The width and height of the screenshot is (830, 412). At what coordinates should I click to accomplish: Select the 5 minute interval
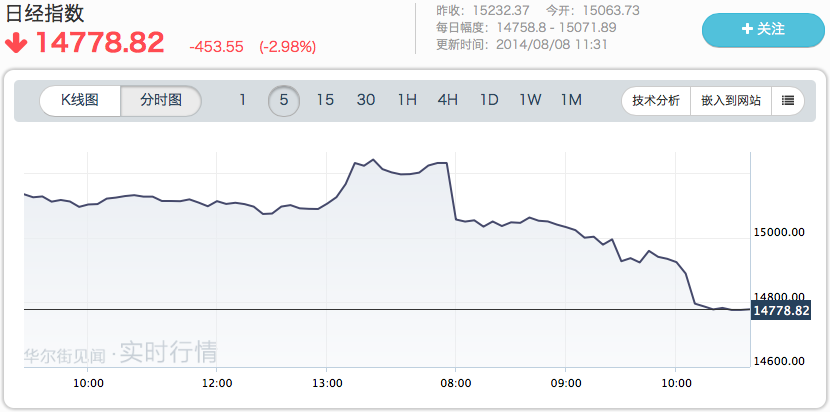click(x=284, y=100)
